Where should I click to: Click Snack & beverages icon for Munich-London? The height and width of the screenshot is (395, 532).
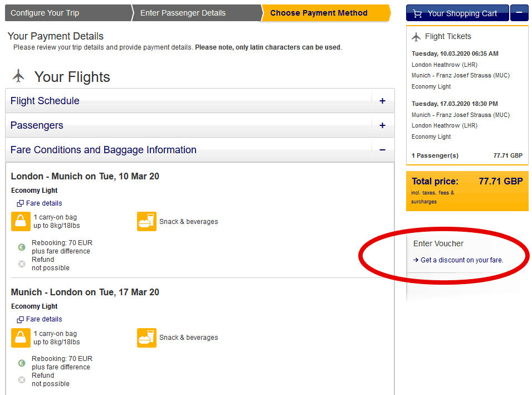(147, 338)
